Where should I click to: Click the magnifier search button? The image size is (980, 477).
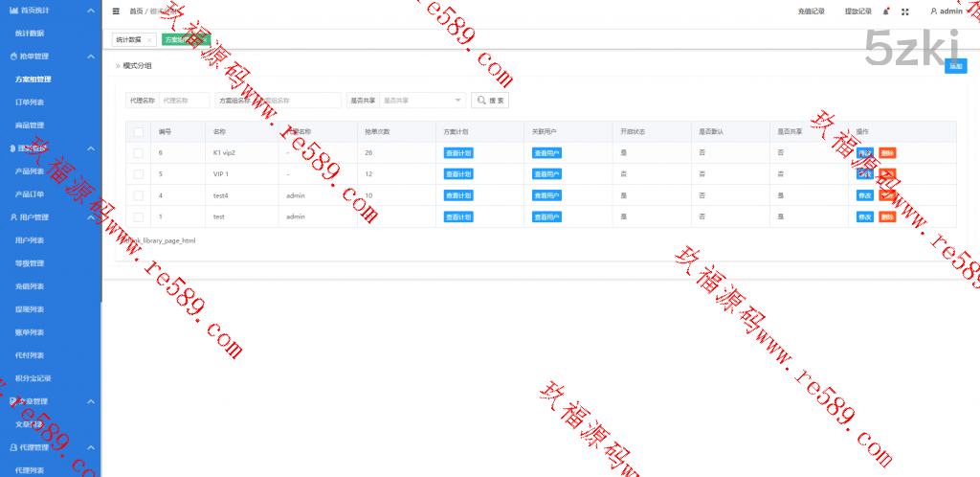[490, 100]
